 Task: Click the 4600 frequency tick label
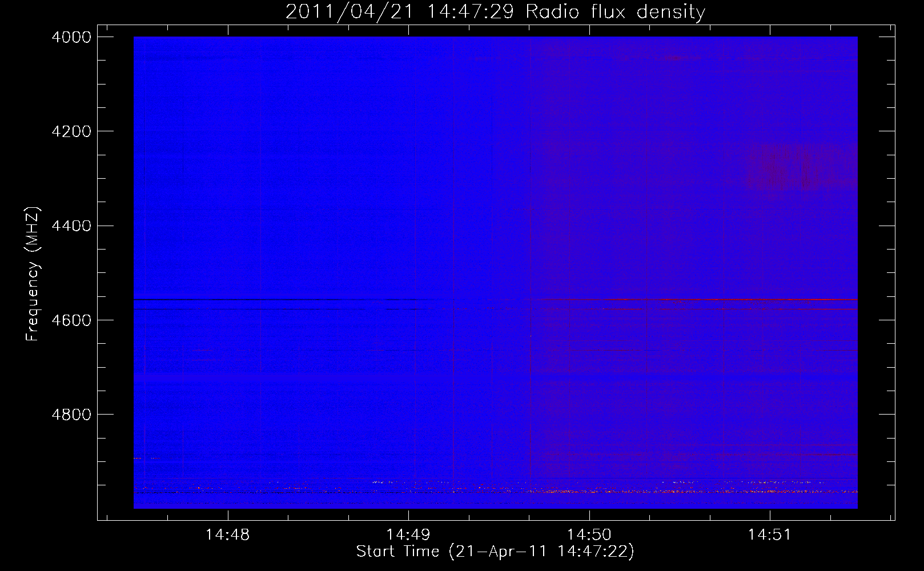click(x=71, y=320)
